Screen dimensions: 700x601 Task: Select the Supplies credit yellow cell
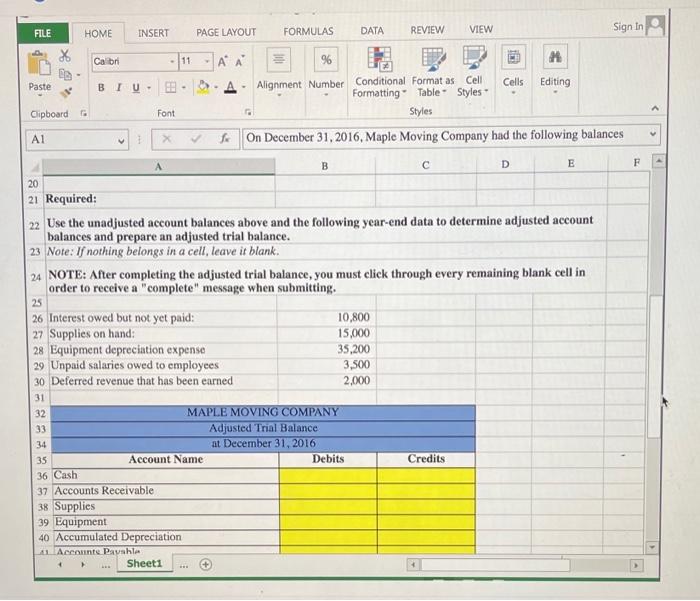[x=426, y=506]
